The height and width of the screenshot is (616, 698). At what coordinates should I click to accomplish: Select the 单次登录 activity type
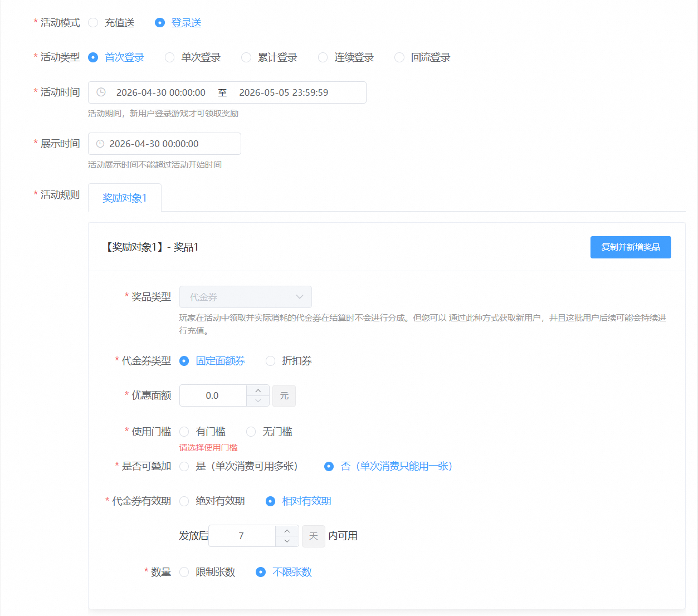[x=170, y=57]
